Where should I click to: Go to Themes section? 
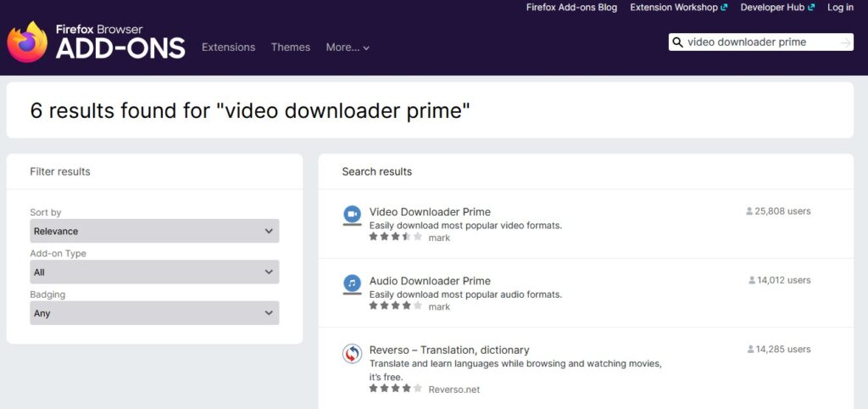pos(291,48)
